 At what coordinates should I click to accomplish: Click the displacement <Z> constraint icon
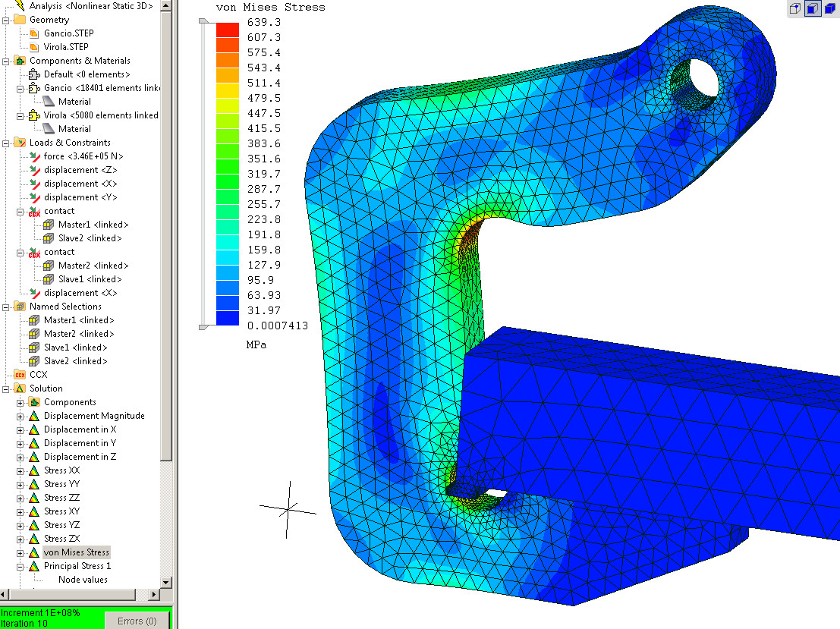(x=34, y=170)
